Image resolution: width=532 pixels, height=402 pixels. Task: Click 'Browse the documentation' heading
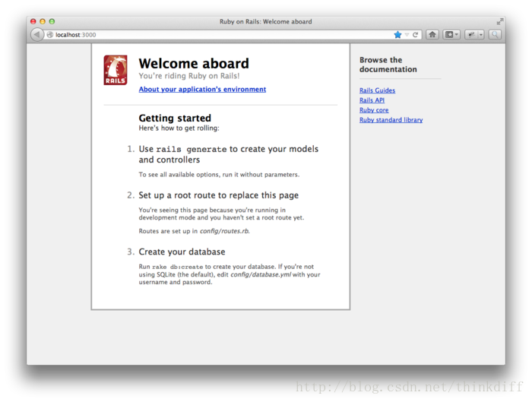(x=388, y=65)
